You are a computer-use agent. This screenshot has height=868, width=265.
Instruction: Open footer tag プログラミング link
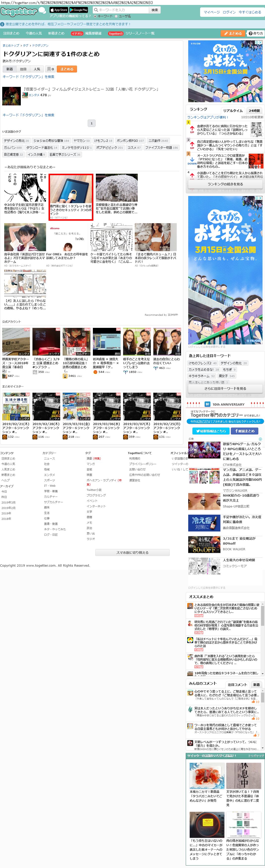pyautogui.click(x=96, y=495)
